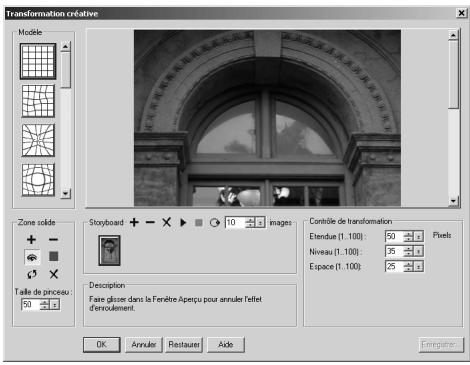Click inside the storyboard images count field
Viewport: 470px width, 365px height.
click(235, 222)
